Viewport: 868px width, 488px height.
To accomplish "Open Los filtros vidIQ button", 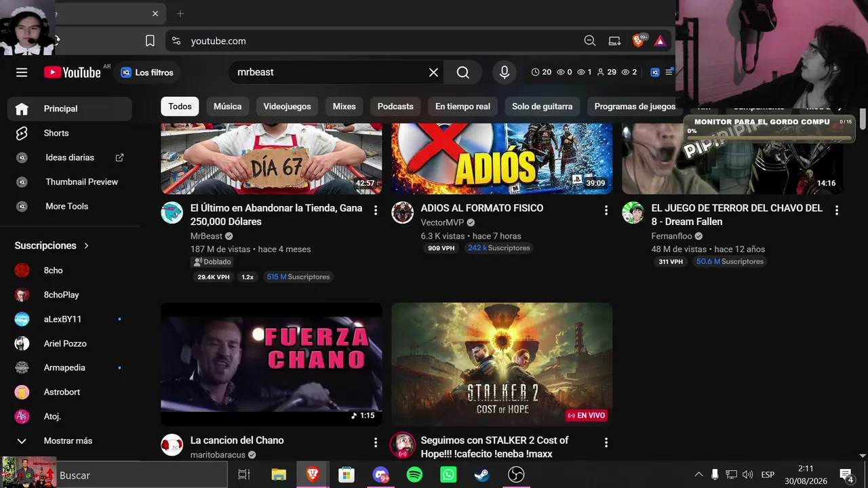I will pyautogui.click(x=147, y=73).
